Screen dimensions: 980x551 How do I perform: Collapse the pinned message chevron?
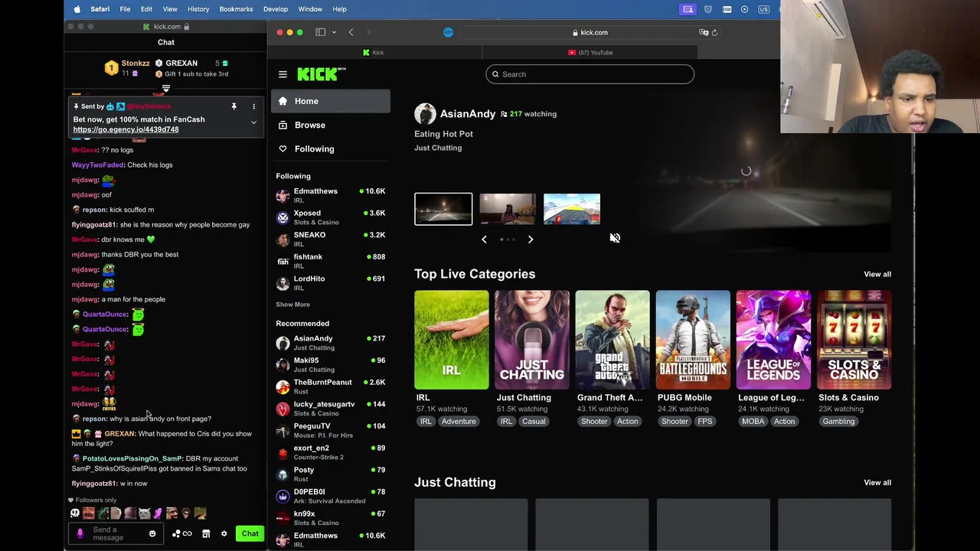pos(253,122)
